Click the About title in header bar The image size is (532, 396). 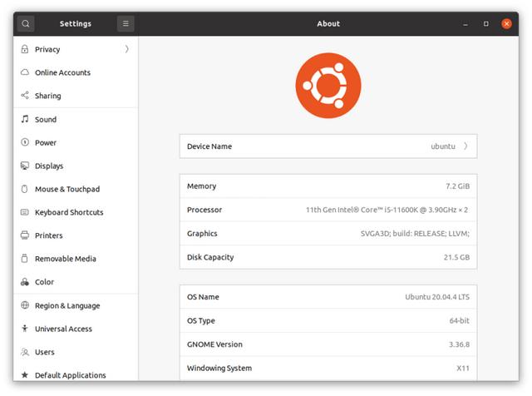click(x=328, y=24)
